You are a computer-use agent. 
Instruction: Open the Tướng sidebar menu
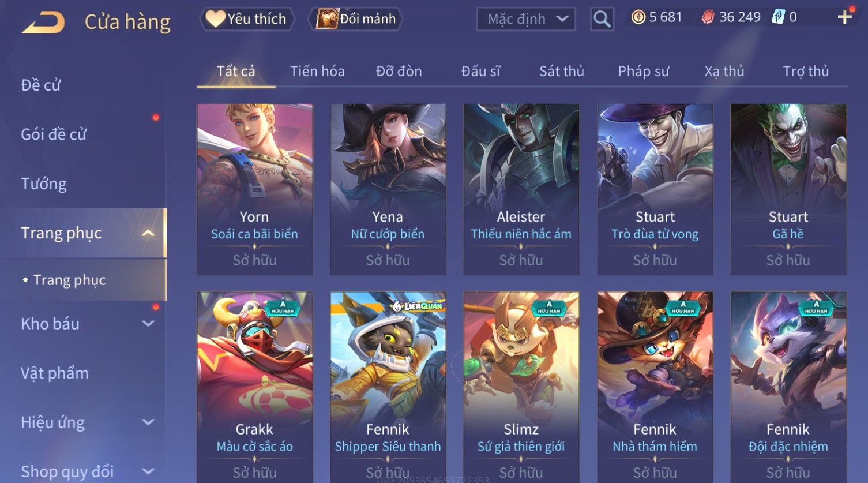pos(44,184)
